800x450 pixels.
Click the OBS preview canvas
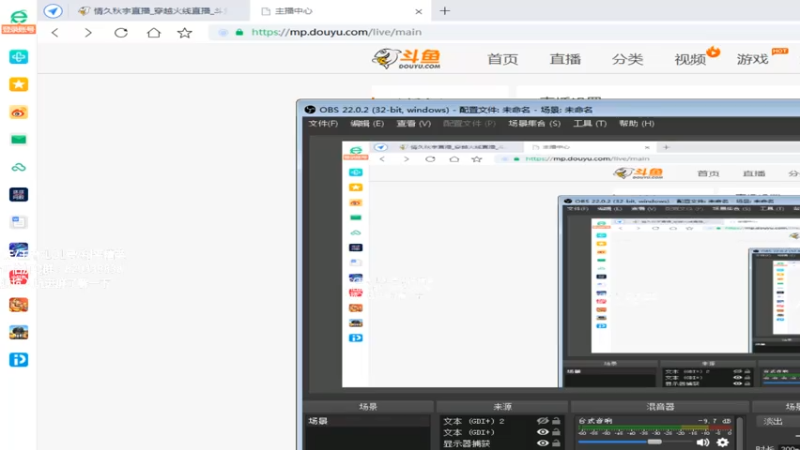(x=571, y=264)
